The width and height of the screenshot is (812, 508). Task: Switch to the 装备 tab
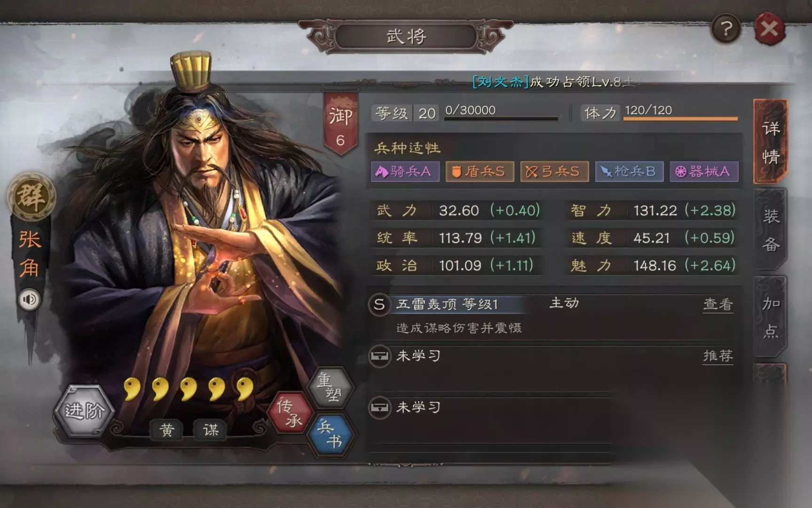click(770, 230)
